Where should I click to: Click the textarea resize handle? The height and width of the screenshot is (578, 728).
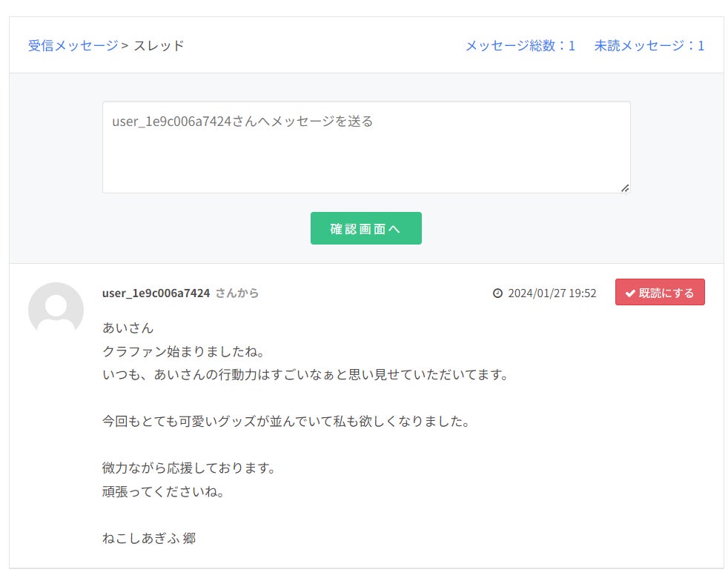(x=624, y=188)
